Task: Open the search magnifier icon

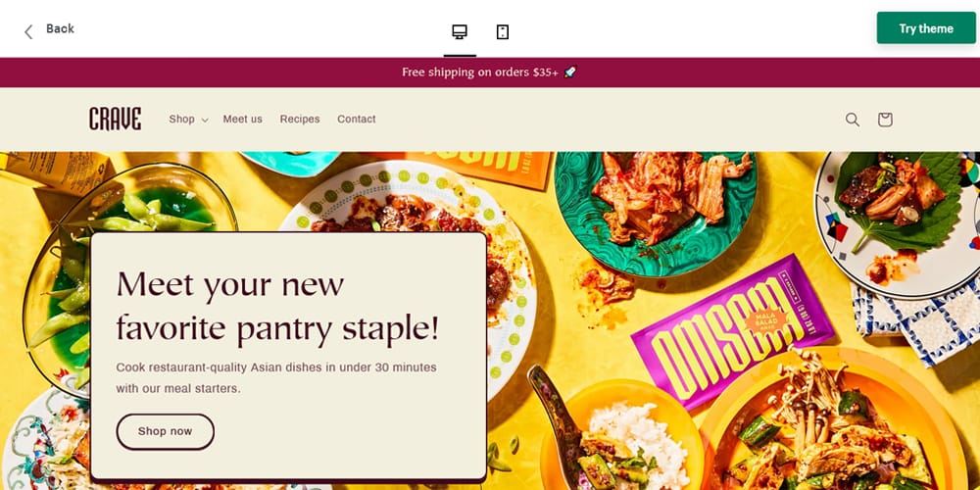Action: [x=853, y=120]
